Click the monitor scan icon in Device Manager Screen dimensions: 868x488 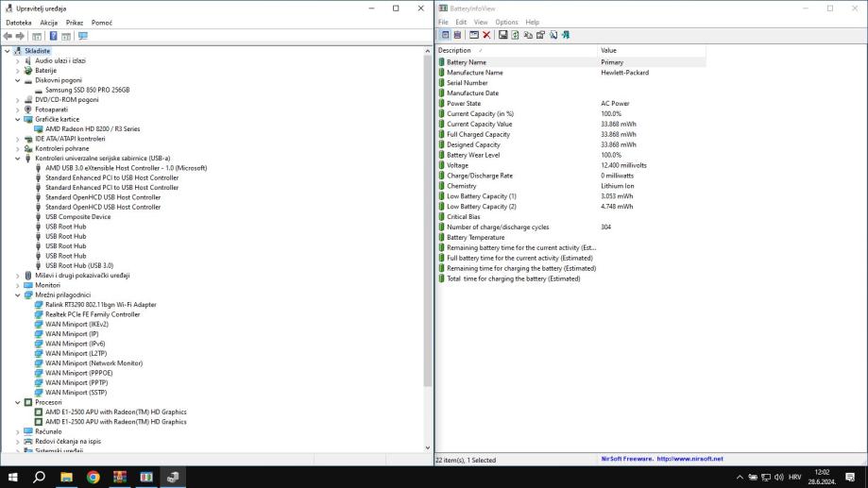[83, 36]
